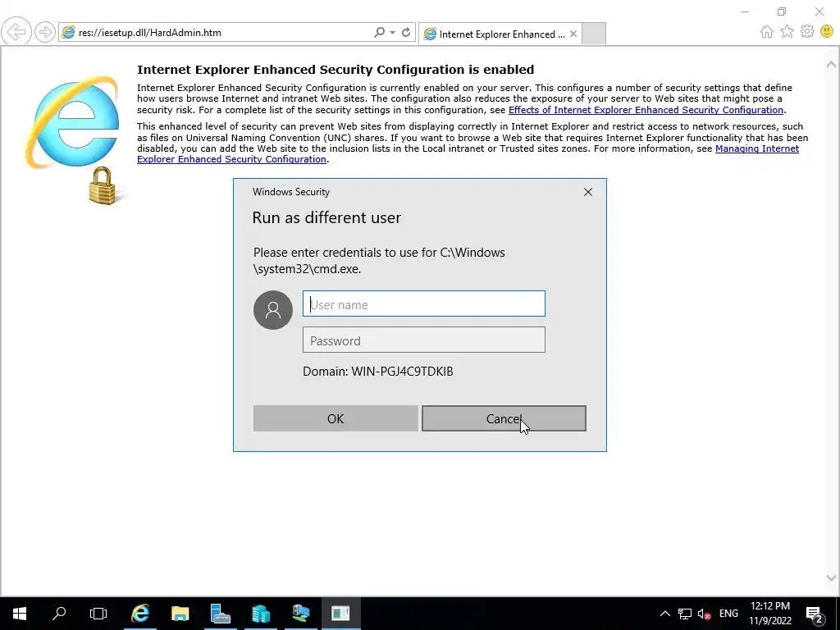Click the smiley feedback icon

[827, 32]
